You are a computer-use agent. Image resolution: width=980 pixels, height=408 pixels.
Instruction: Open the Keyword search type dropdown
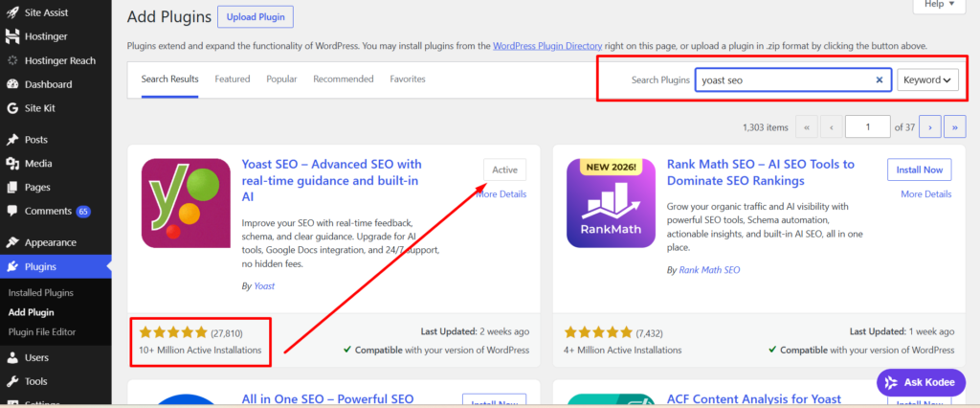coord(927,79)
